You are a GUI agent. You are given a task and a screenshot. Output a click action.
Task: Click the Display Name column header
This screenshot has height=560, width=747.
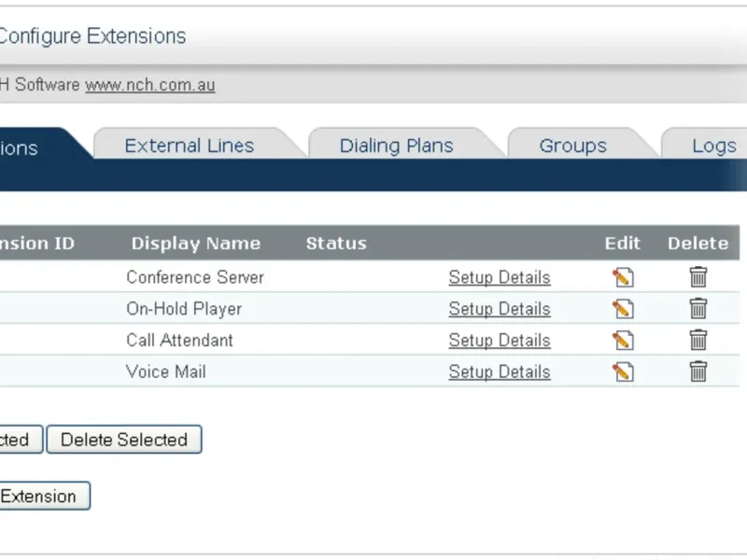coord(196,244)
